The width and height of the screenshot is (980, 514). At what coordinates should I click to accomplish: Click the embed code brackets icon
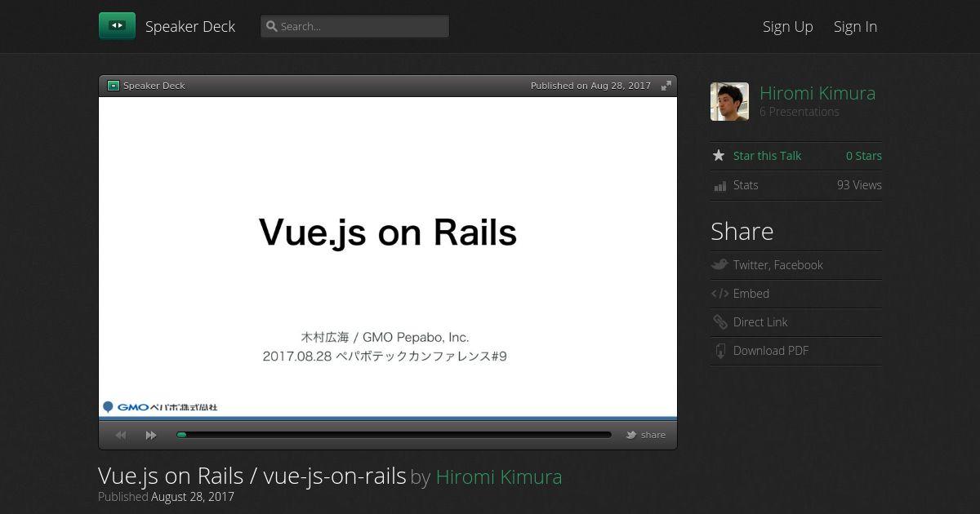[719, 294]
